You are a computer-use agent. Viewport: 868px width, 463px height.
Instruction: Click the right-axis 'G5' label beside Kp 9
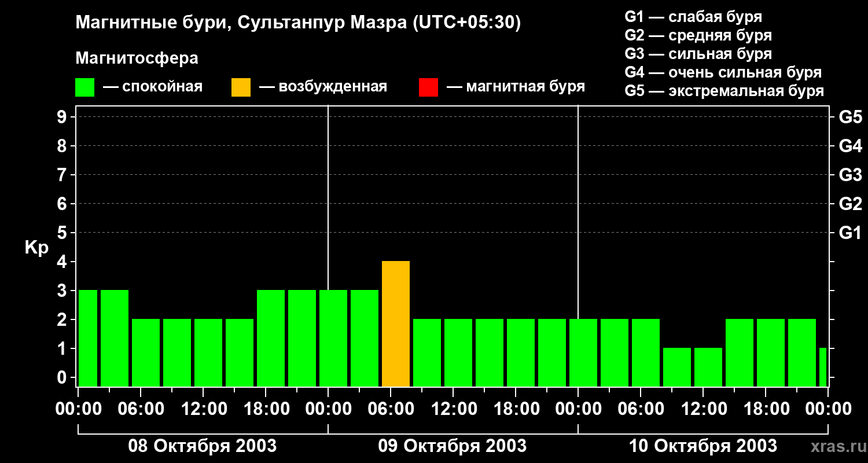(850, 117)
